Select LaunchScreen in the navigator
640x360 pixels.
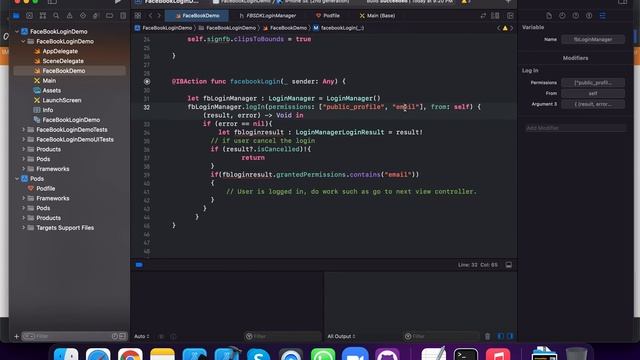point(62,100)
